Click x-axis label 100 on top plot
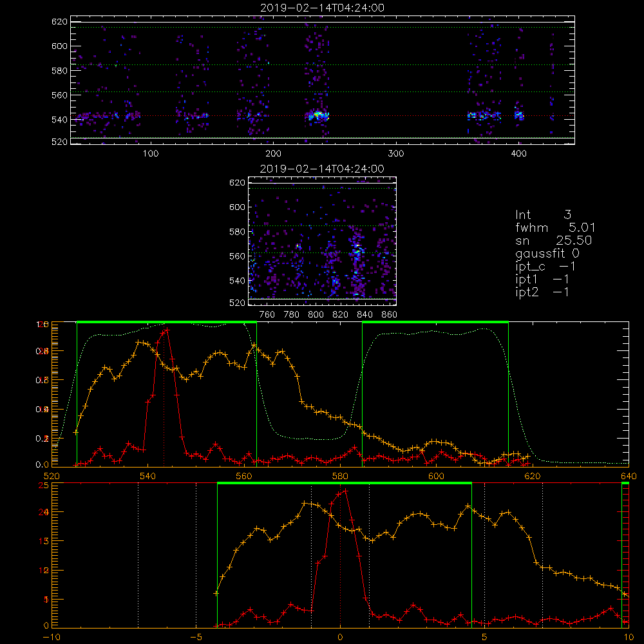The height and width of the screenshot is (644, 644). [x=151, y=153]
